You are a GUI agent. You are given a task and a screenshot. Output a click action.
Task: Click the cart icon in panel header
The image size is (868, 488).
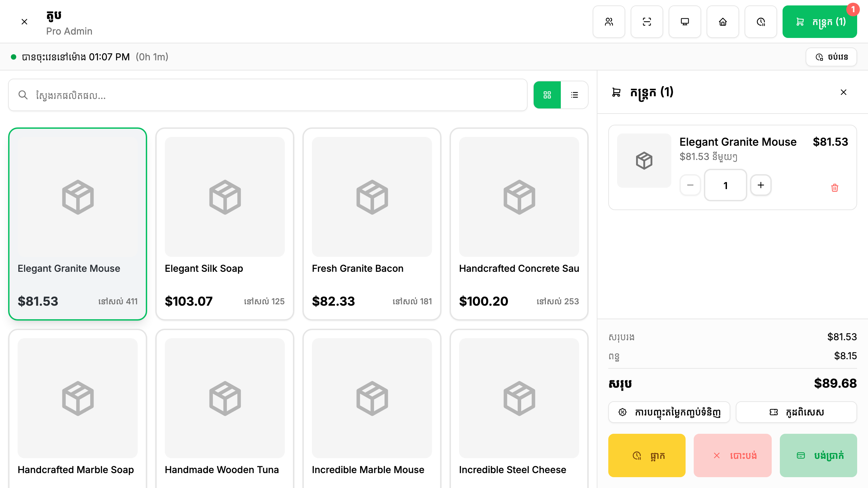616,92
